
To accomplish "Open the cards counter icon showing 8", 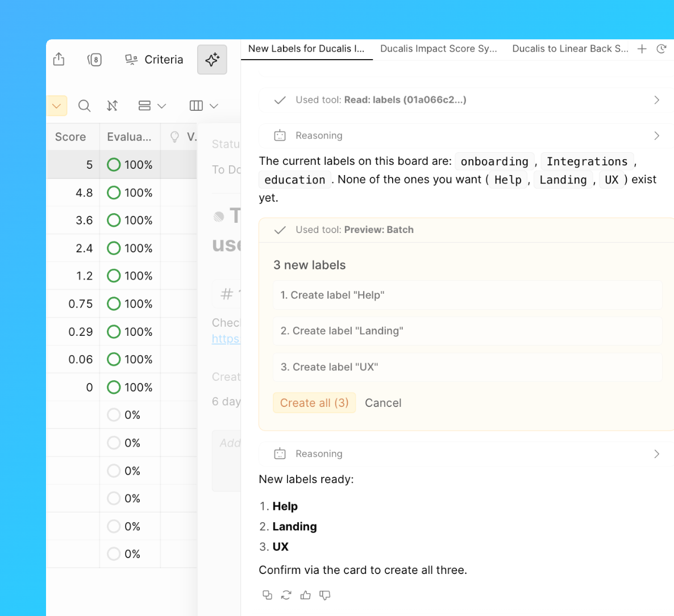I will [94, 59].
